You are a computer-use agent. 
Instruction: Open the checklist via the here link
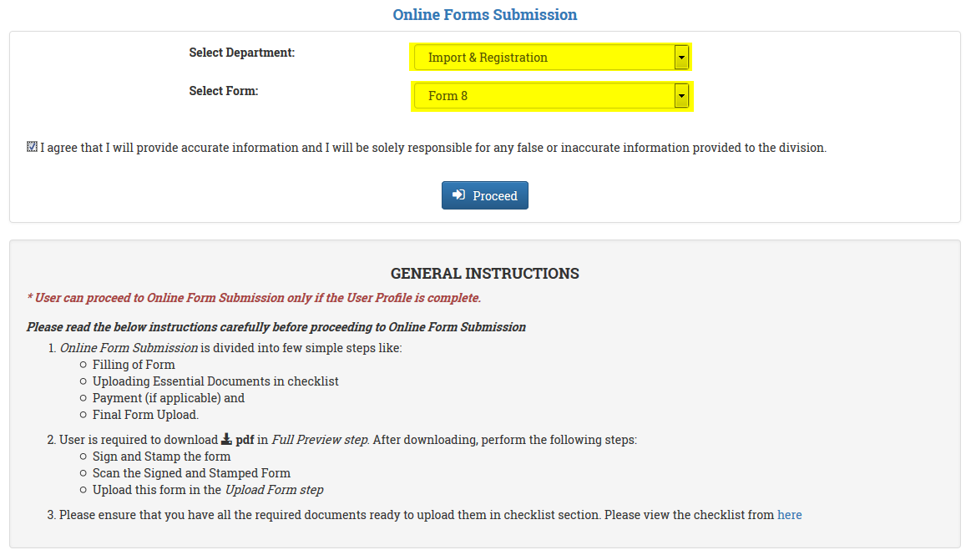click(x=790, y=515)
